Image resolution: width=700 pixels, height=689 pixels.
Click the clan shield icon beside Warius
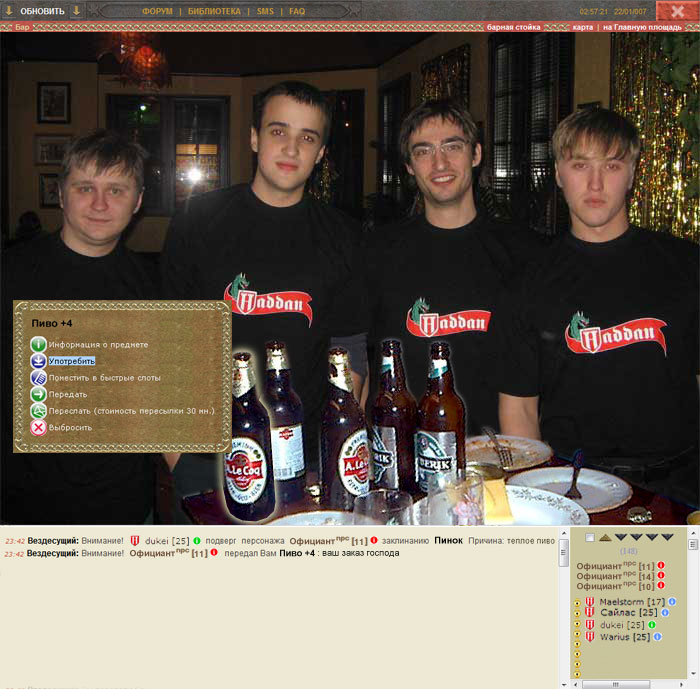(590, 637)
